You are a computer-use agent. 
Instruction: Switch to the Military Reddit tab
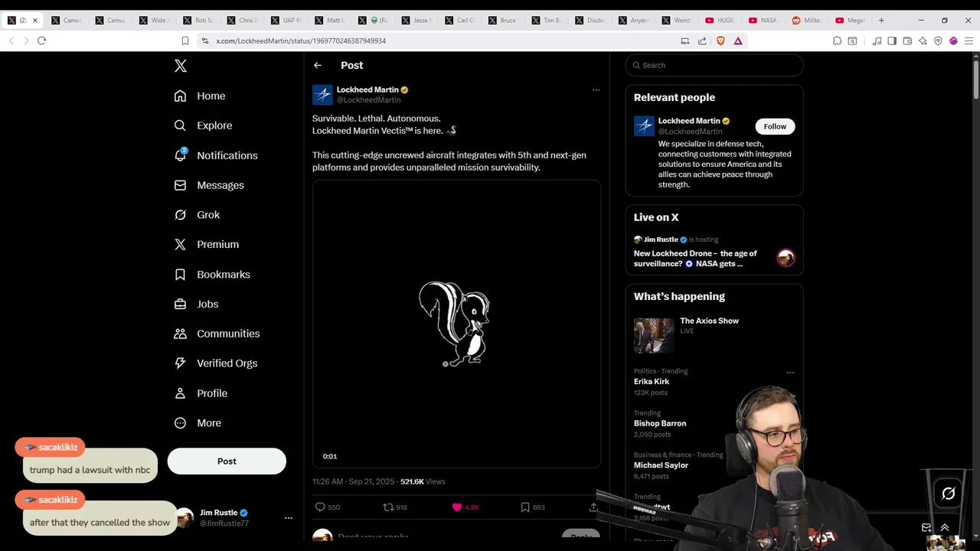(x=808, y=20)
